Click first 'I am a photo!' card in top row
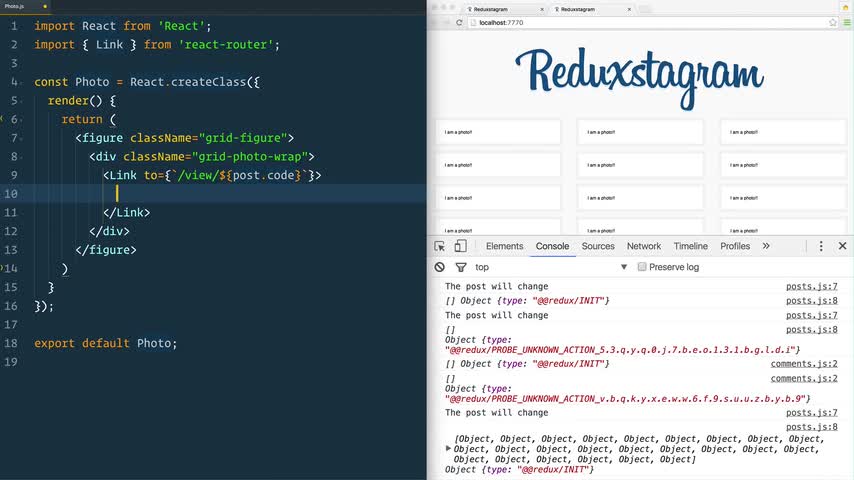The height and width of the screenshot is (480, 854). [498, 132]
